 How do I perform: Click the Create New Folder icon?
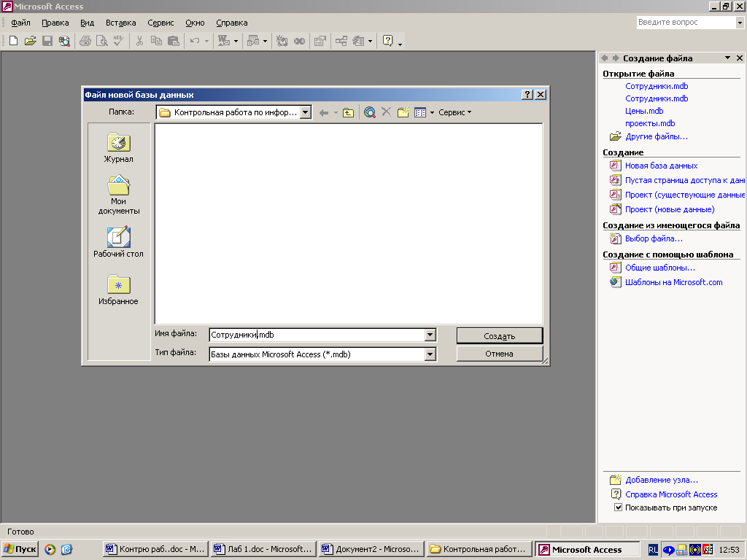[x=403, y=112]
